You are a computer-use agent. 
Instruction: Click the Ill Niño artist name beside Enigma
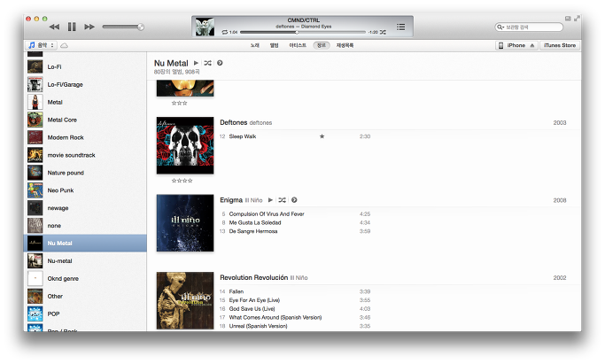tap(253, 200)
